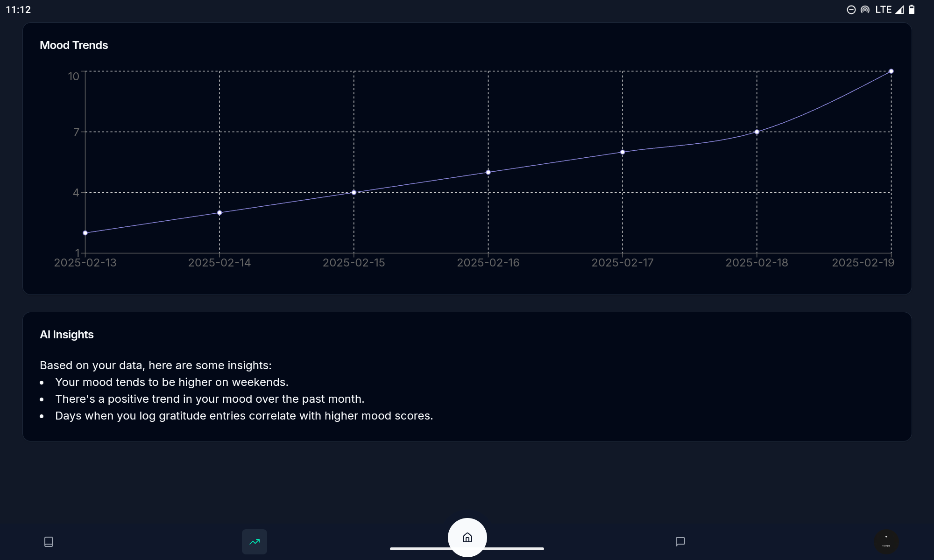The width and height of the screenshot is (934, 560).
Task: Select the trends chart icon
Action: tap(255, 541)
